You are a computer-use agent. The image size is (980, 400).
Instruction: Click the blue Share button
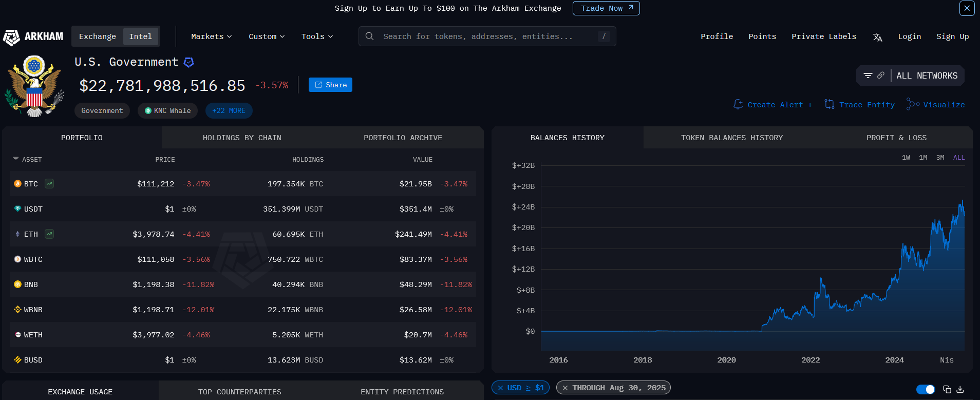[330, 85]
